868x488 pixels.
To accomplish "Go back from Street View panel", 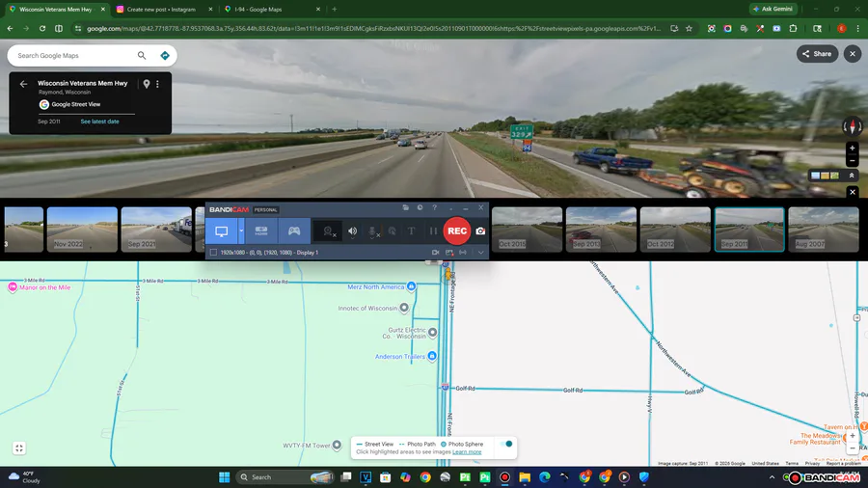I will [23, 84].
